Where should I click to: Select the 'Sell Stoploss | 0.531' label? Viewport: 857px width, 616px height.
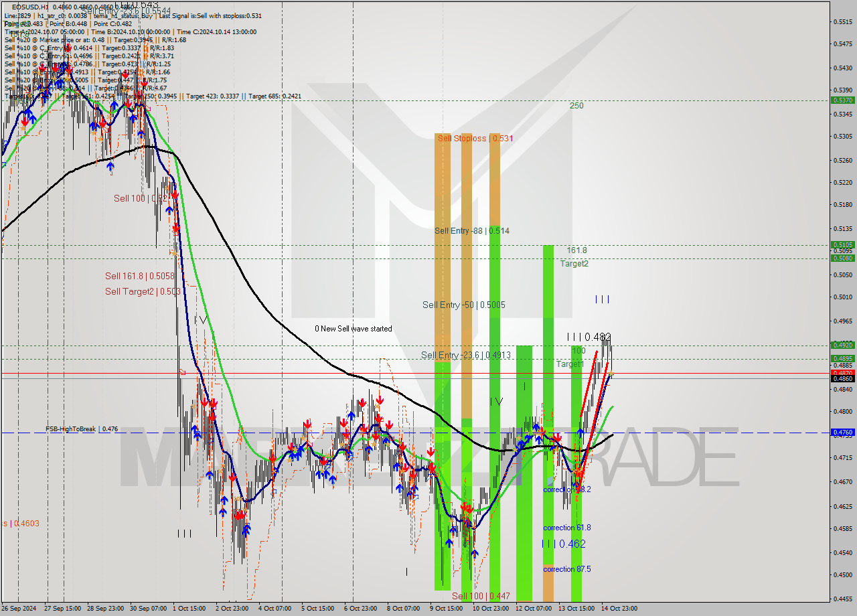point(475,139)
